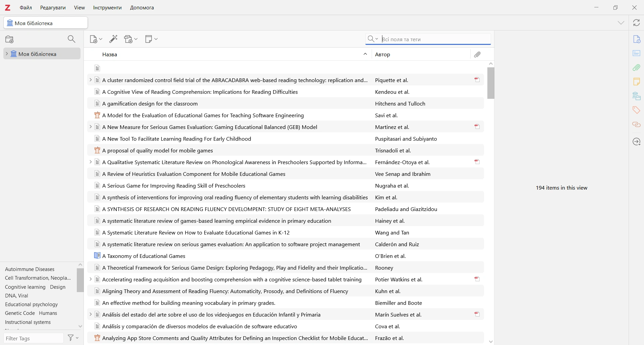
Task: Expand the Piquette et al. item row
Action: coord(90,80)
